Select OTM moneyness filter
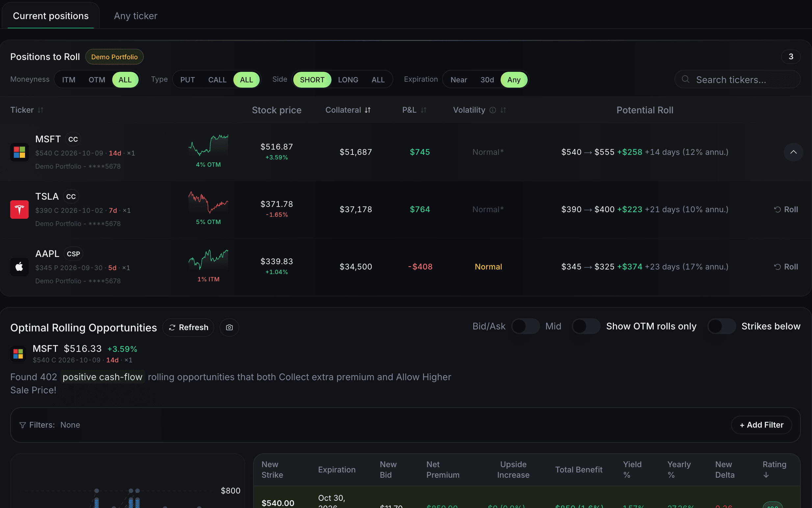The width and height of the screenshot is (812, 508). (x=97, y=80)
